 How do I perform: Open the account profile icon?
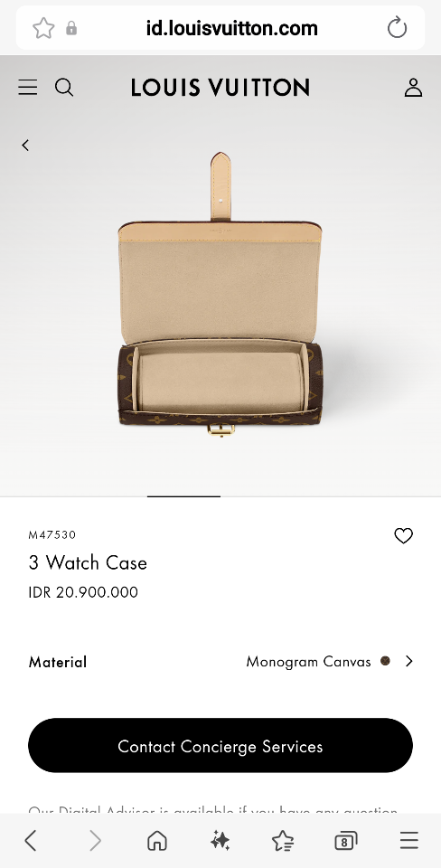pos(413,88)
